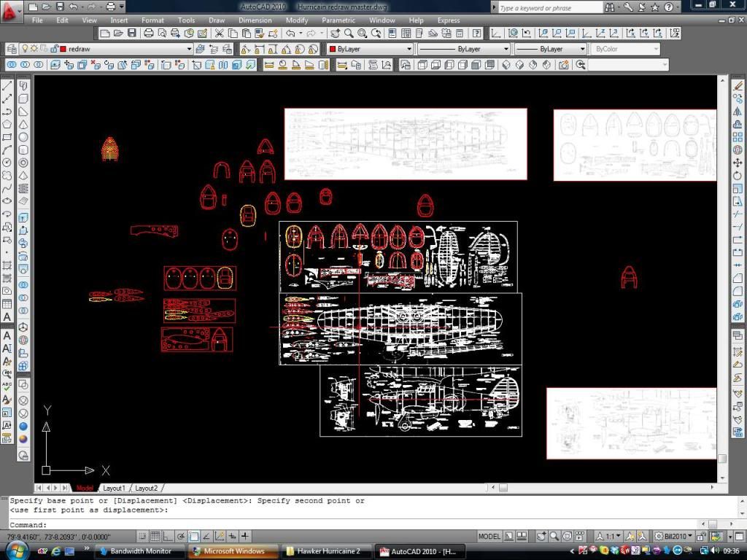Toggle Ortho Mode in status bar
This screenshot has height=560, width=747.
click(168, 537)
